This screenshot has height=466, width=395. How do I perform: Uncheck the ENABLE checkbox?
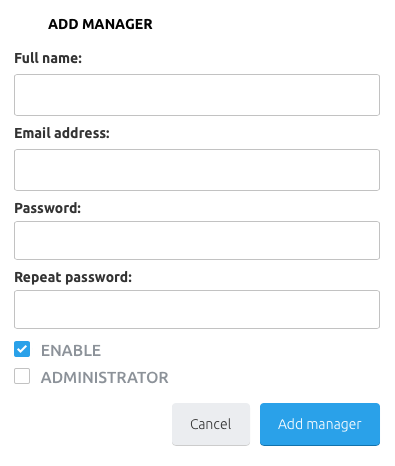point(22,349)
